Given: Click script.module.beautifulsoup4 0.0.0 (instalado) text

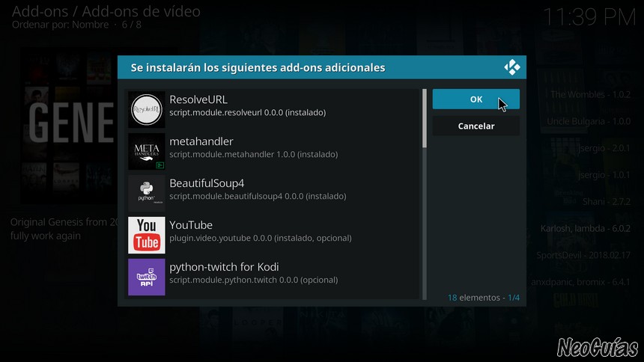Looking at the screenshot, I should coord(258,196).
